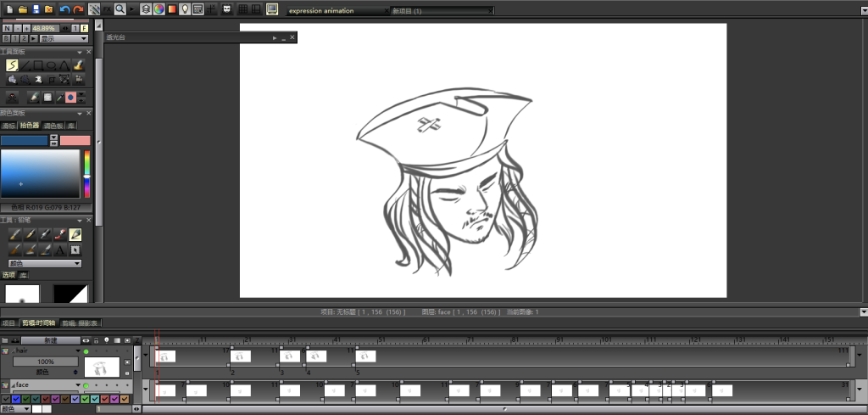868x415 pixels.
Task: Select the rectangle shape tool
Action: [x=38, y=65]
